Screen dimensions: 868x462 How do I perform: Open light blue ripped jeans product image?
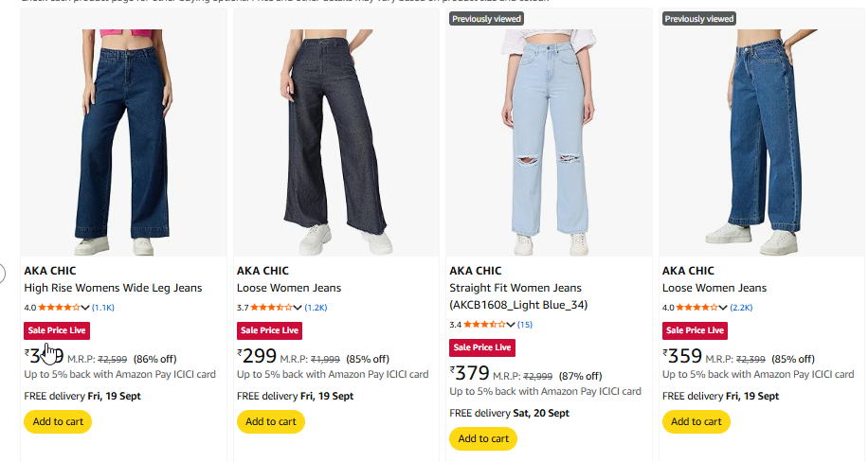[549, 142]
